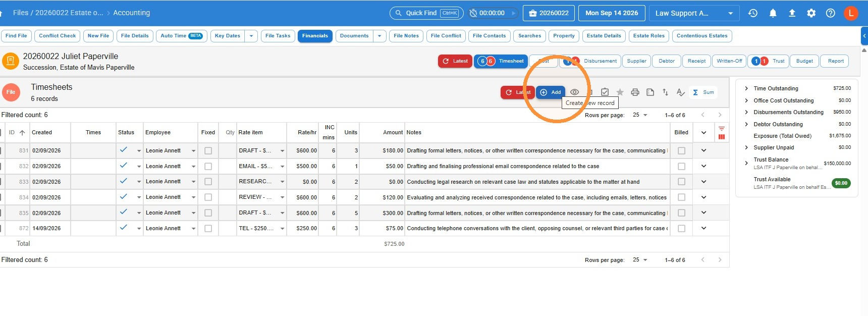Open the Budget tab
The width and height of the screenshot is (868, 316).
tap(804, 61)
